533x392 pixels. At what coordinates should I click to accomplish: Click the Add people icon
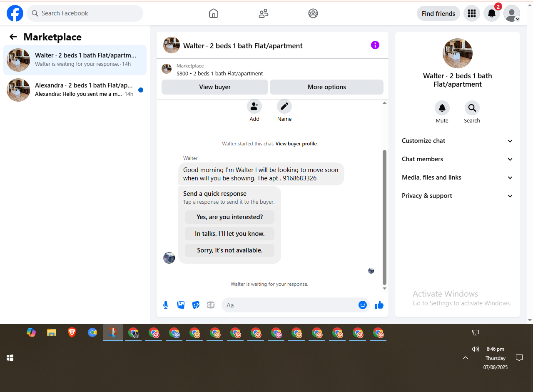(x=254, y=106)
